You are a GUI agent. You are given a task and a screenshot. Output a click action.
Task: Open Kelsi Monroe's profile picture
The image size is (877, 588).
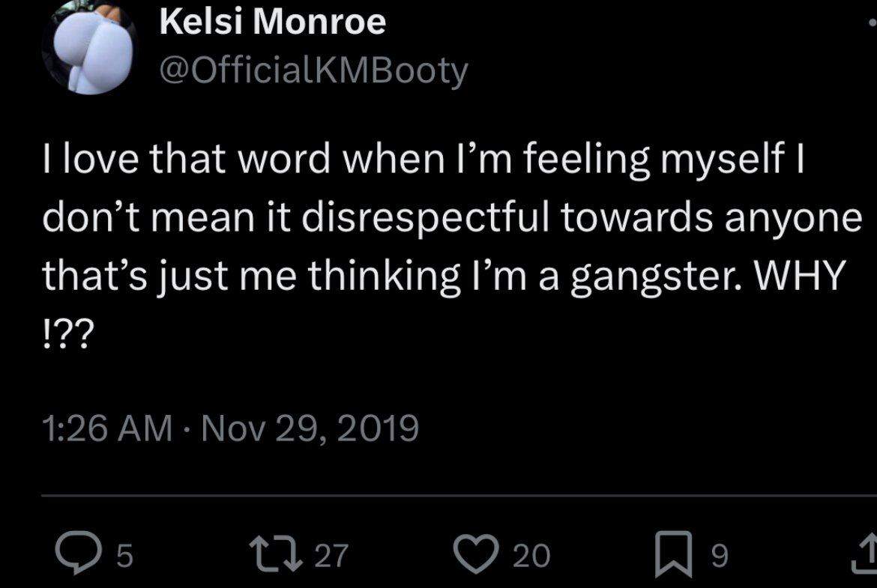pos(90,46)
